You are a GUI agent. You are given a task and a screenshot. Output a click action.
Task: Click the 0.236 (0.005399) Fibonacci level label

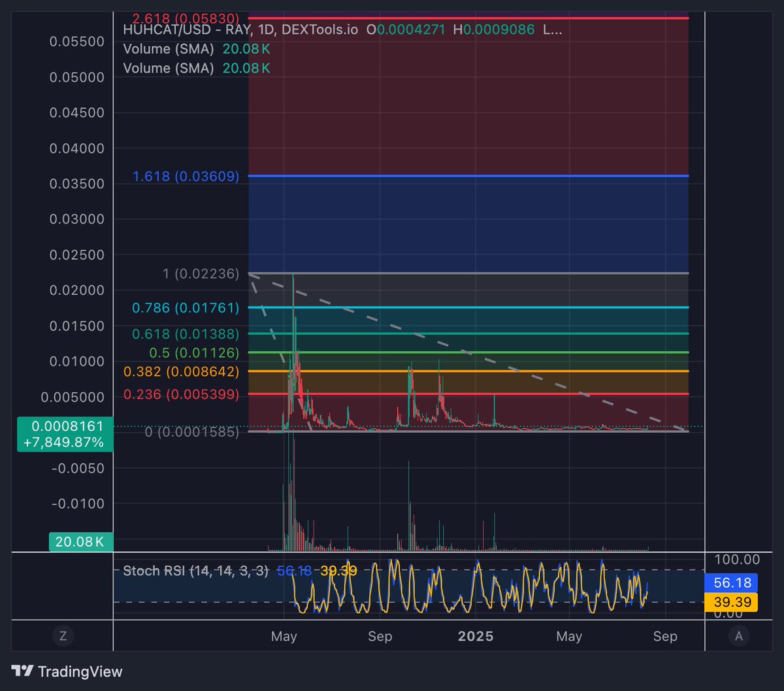182,394
